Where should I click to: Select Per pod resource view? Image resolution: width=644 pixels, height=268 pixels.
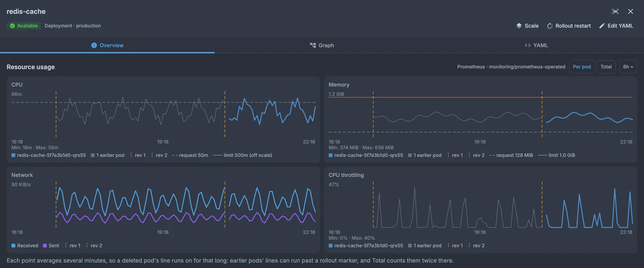[x=582, y=67]
